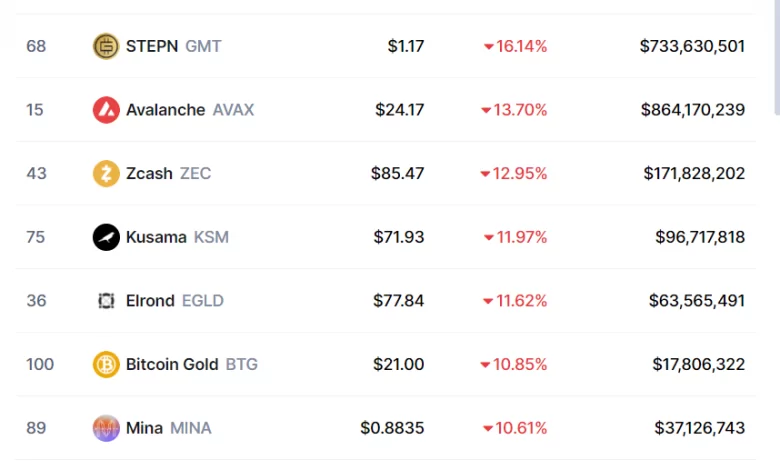Click the Bitcoin Gold logo icon

[x=106, y=365]
